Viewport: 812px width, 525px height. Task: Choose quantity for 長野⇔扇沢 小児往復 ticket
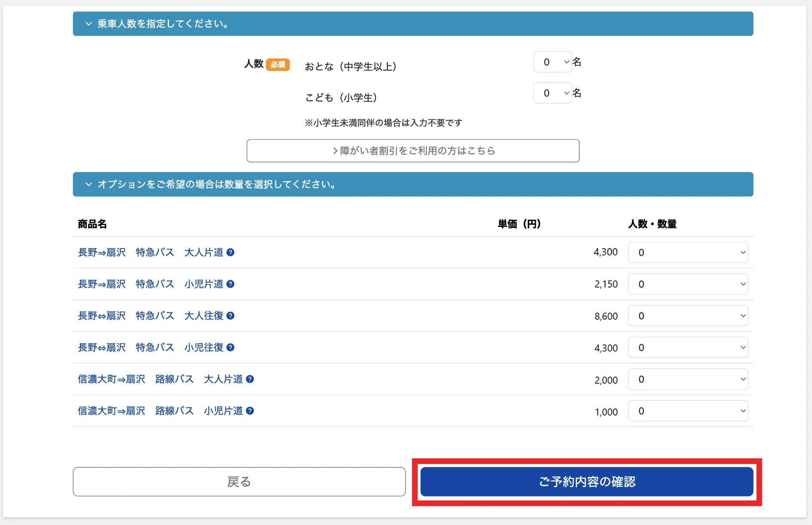(688, 347)
